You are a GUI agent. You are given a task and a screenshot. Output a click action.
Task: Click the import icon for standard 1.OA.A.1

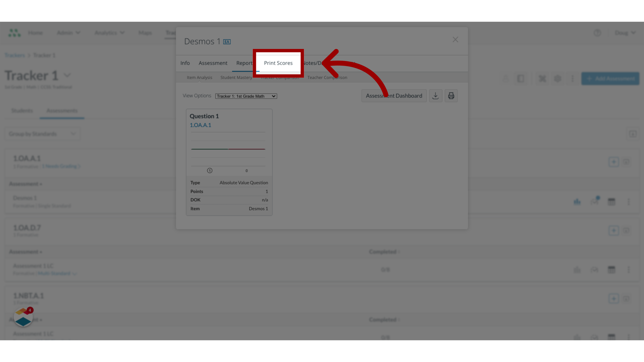626,162
